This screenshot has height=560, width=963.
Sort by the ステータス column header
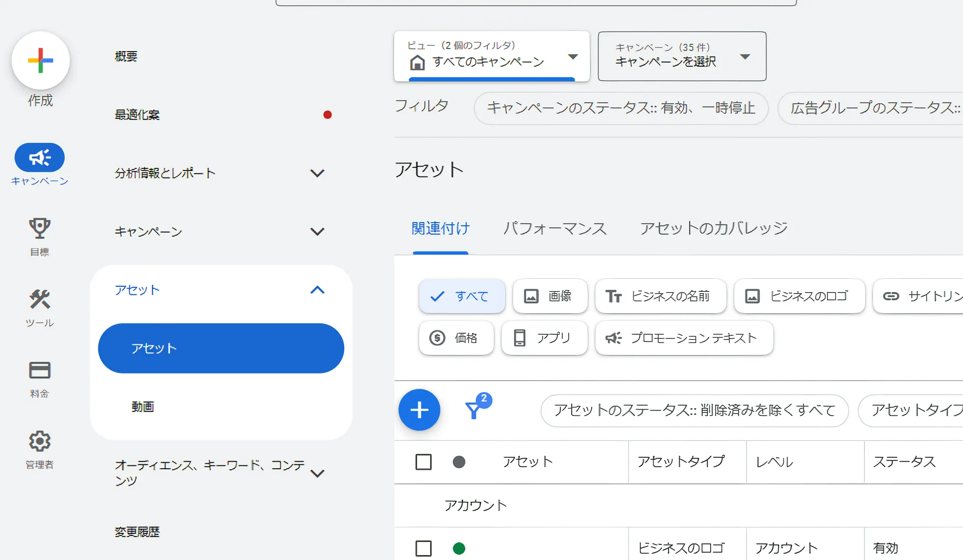[904, 462]
